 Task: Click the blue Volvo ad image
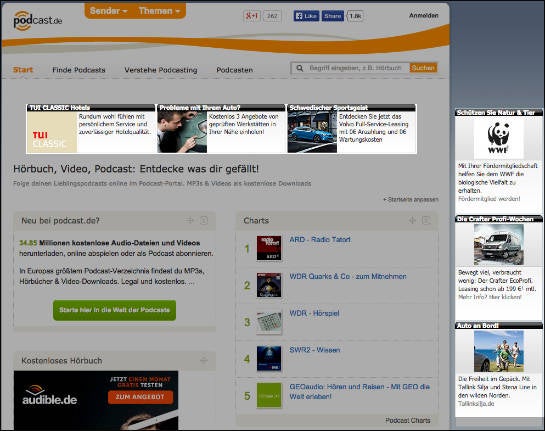click(312, 132)
